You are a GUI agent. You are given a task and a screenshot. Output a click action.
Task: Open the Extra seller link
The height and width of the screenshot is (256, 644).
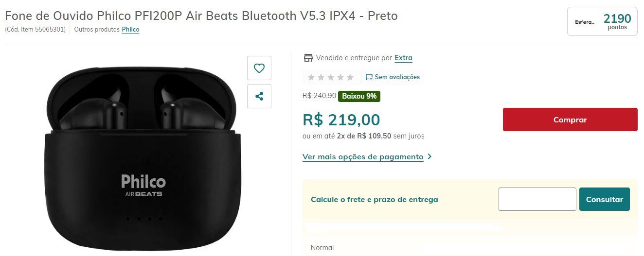(403, 58)
